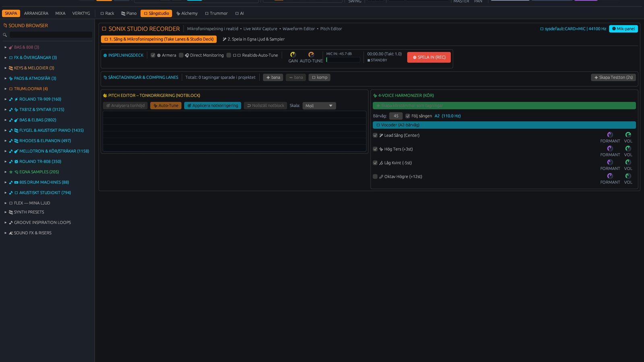Toggle the Armera checkbox
Screen dimensions: 644x362
click(x=153, y=55)
